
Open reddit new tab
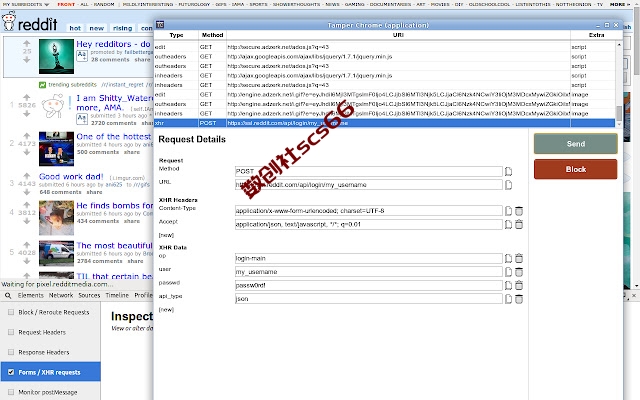[97, 28]
